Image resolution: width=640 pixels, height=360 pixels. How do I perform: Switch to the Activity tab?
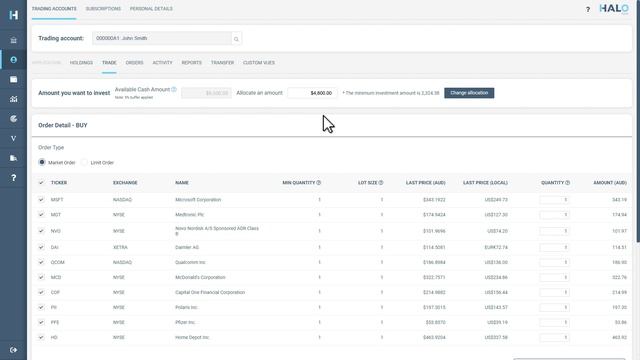pos(162,63)
